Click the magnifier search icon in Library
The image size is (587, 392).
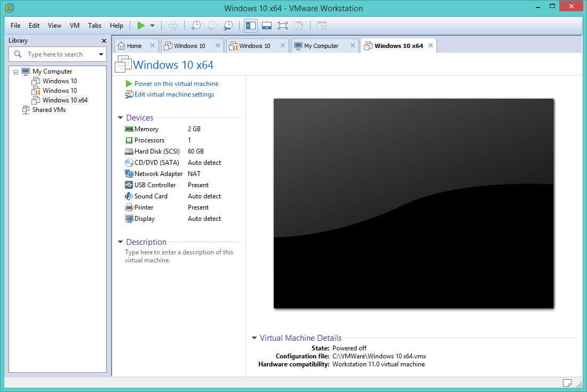tap(18, 54)
